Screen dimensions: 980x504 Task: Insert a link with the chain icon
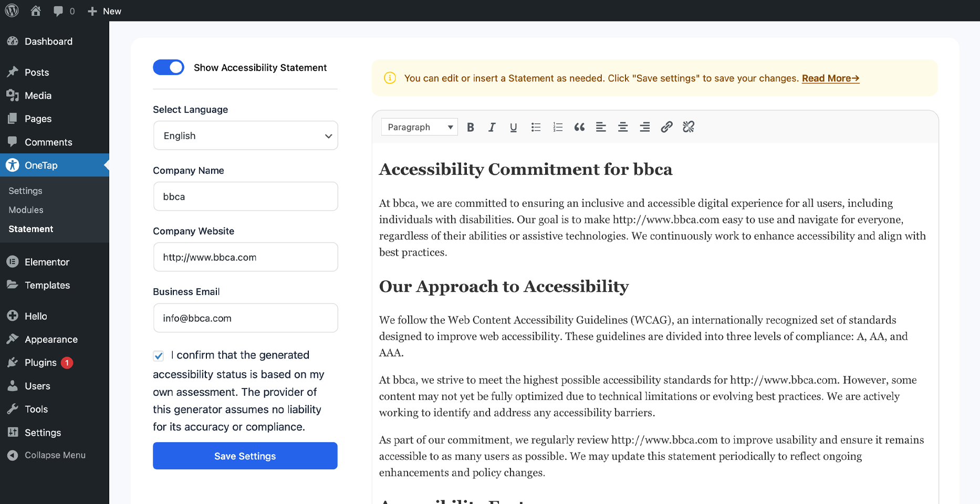[x=666, y=127]
